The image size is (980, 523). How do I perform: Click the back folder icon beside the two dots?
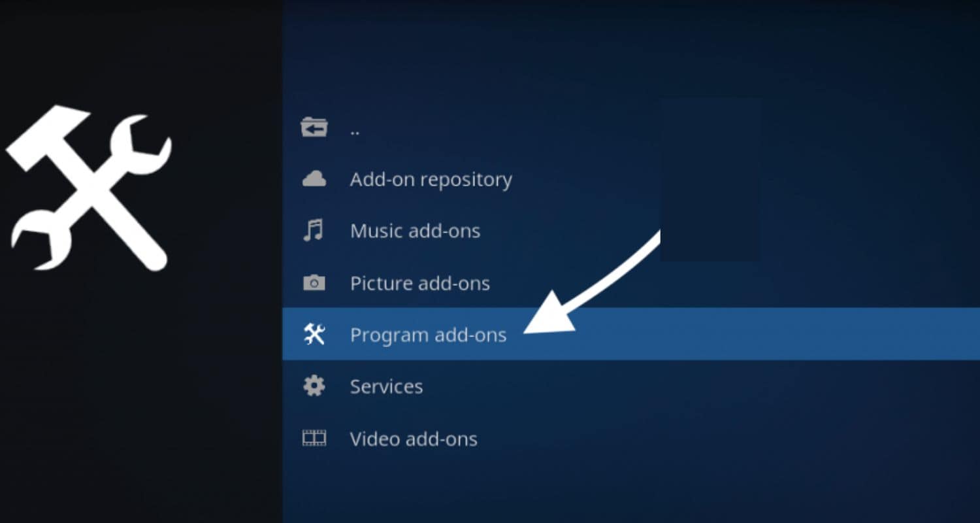pyautogui.click(x=314, y=127)
